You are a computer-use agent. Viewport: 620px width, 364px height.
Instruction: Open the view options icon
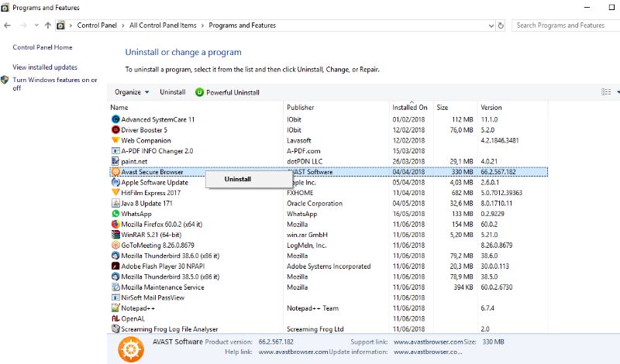(x=606, y=92)
